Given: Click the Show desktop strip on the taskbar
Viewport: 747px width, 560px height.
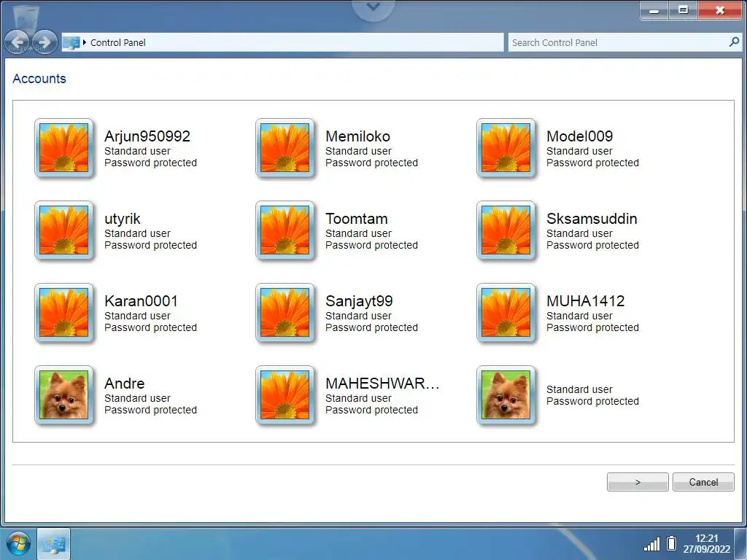Looking at the screenshot, I should 741,543.
